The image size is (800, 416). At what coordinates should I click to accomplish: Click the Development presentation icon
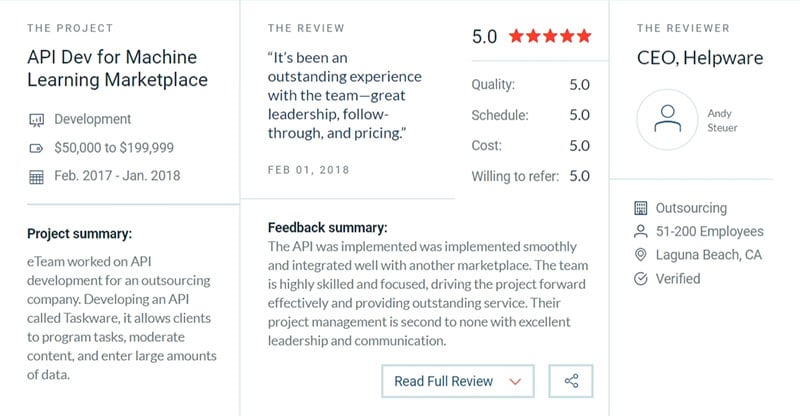[36, 120]
